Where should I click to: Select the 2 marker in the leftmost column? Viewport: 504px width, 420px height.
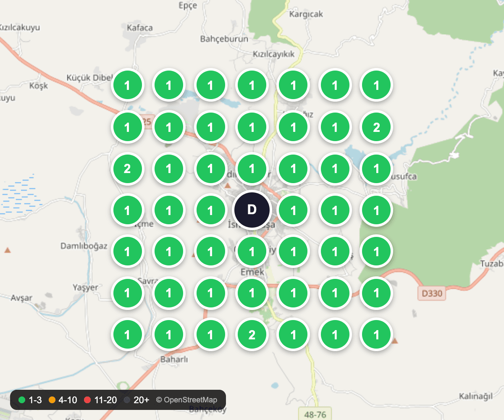tap(127, 169)
